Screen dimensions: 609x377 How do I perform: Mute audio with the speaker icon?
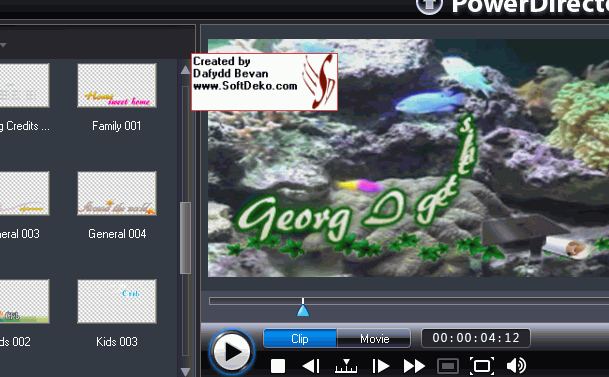[517, 366]
